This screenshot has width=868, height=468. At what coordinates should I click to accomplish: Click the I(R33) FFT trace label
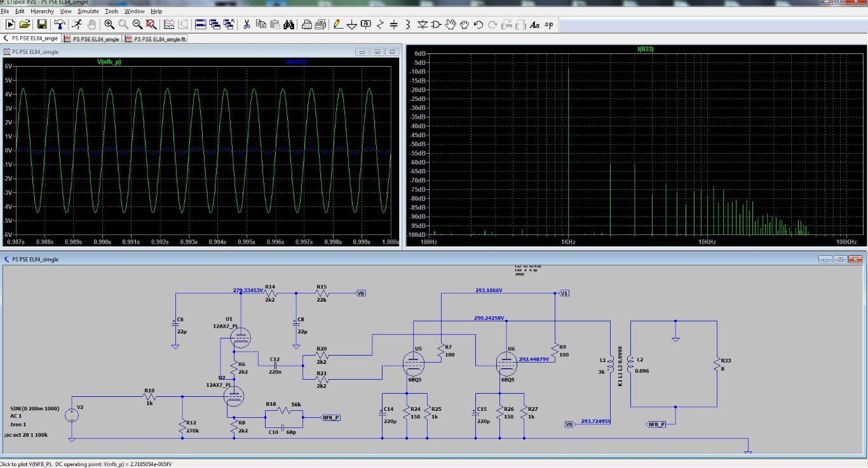click(645, 49)
